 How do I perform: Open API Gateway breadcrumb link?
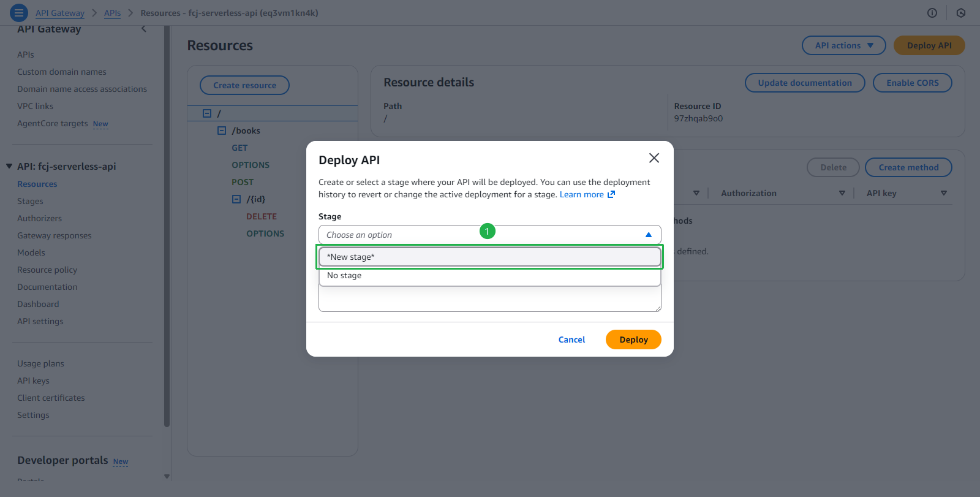(x=60, y=13)
